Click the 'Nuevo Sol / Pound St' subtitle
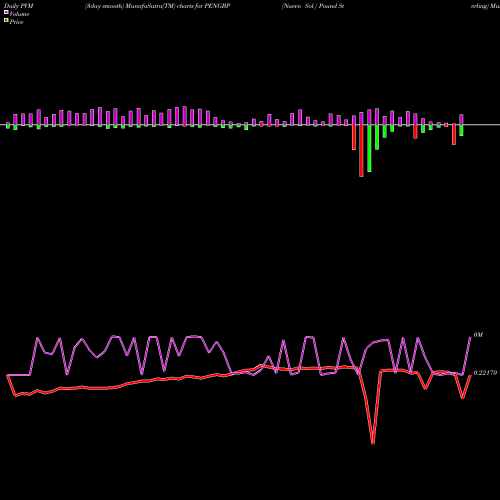Image resolution: width=500 pixels, height=500 pixels. [x=313, y=6]
